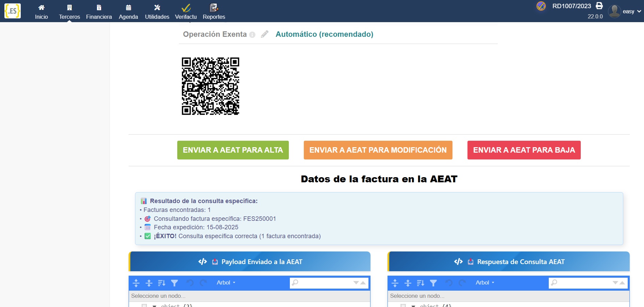Expand all fields in the Payload tree
Screen dimensions: 644x307
click(x=136, y=283)
